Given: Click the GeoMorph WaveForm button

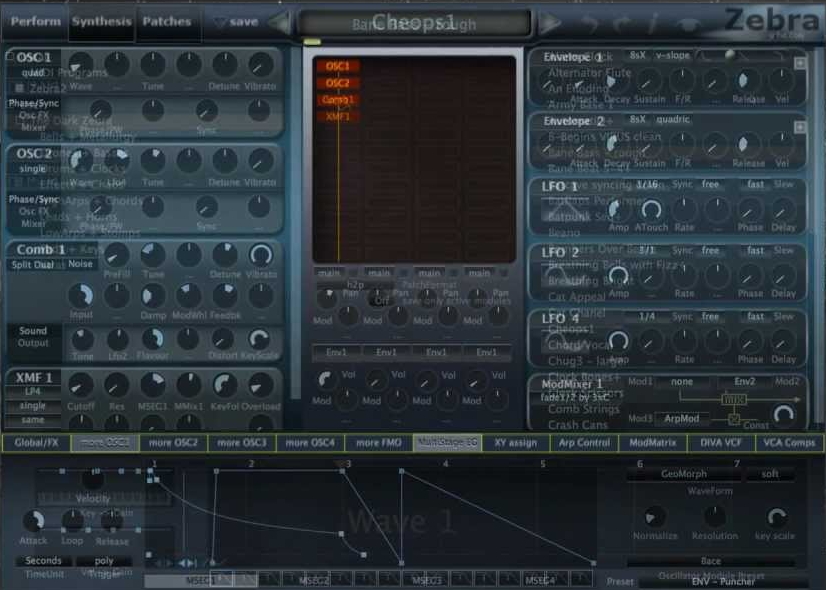Looking at the screenshot, I should [x=684, y=474].
